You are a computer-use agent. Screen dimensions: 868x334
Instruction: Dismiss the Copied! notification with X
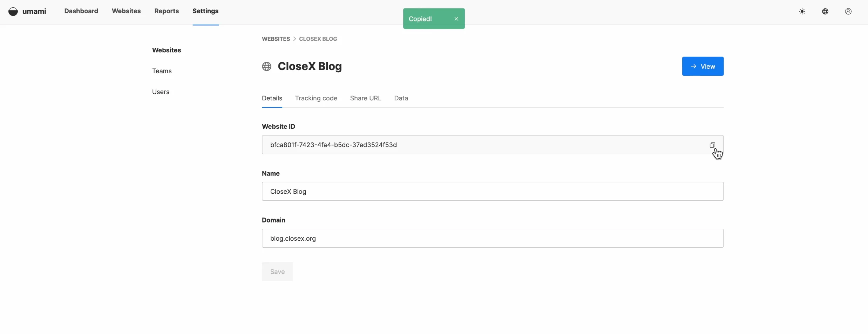pyautogui.click(x=456, y=19)
